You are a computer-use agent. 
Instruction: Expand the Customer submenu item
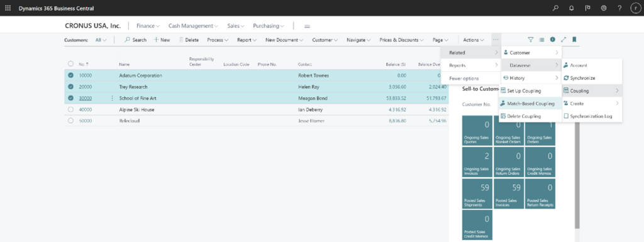(531, 53)
